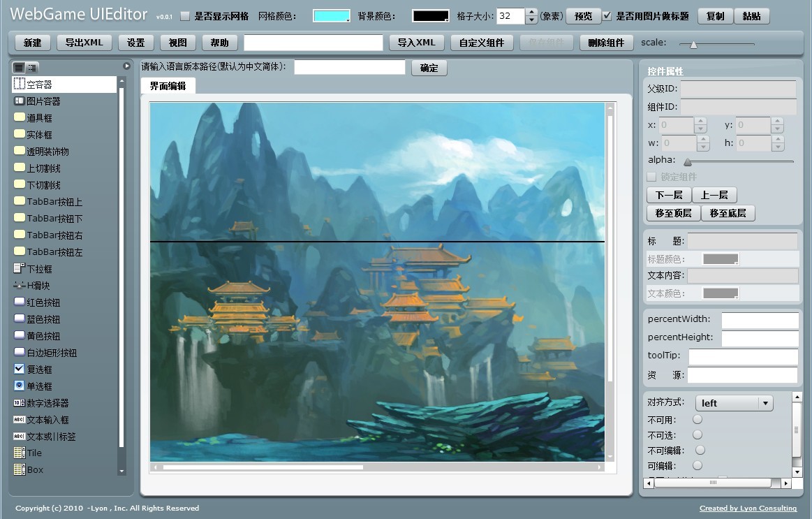Select the 白边矩形按钮 component icon
The image size is (812, 519).
19,352
